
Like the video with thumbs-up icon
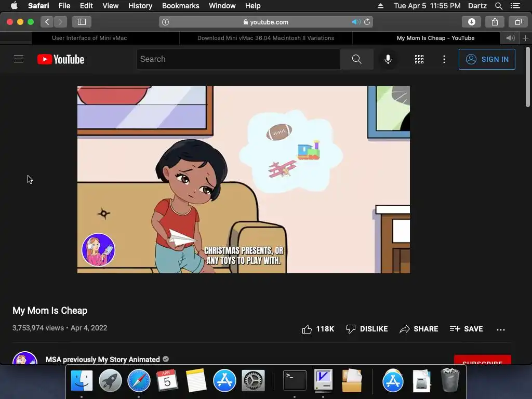(x=307, y=329)
